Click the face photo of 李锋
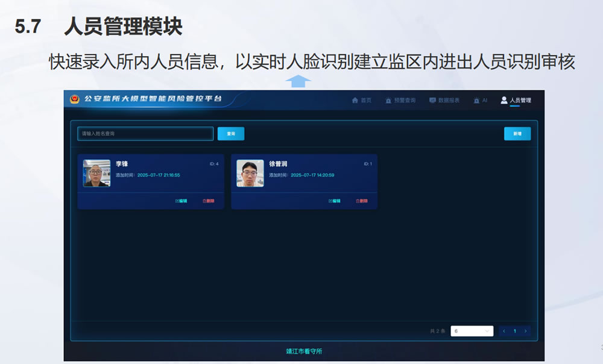603x364 pixels. [96, 173]
